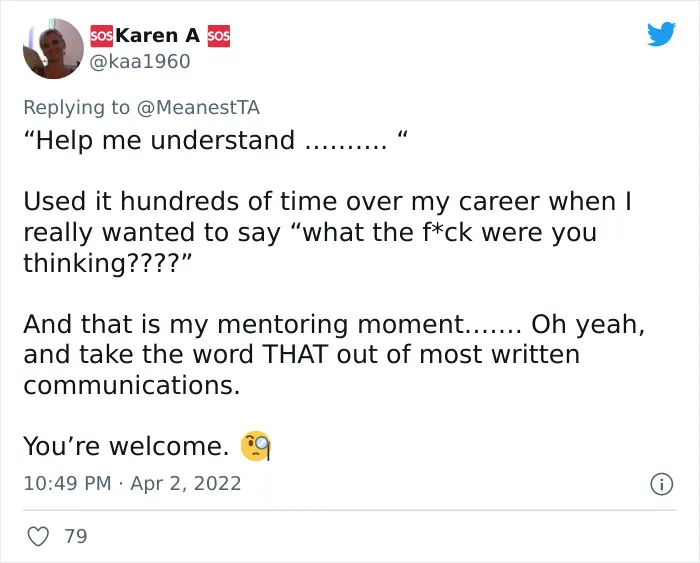
Task: Click the 'Used it hundreds of time' line
Action: [327, 201]
